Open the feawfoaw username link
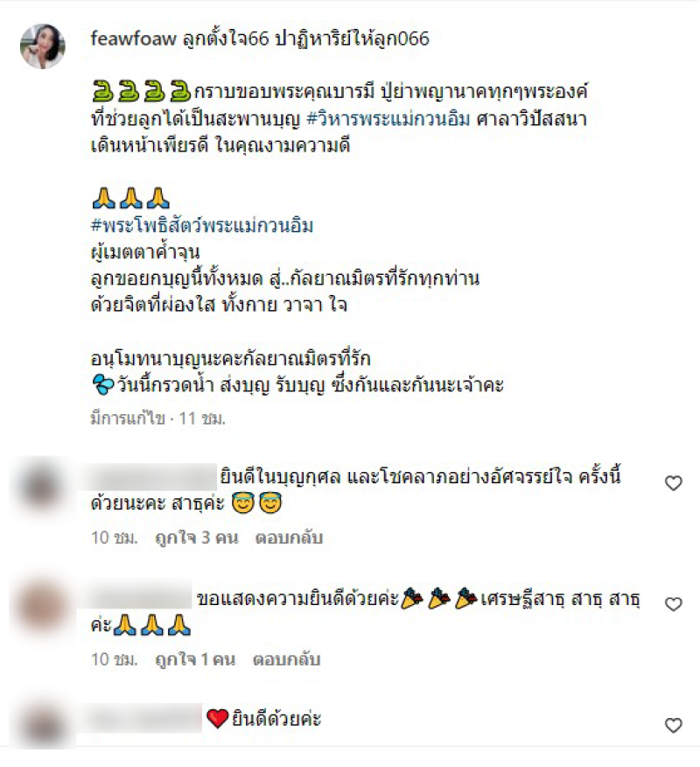Image resolution: width=700 pixels, height=767 pixels. (x=134, y=39)
